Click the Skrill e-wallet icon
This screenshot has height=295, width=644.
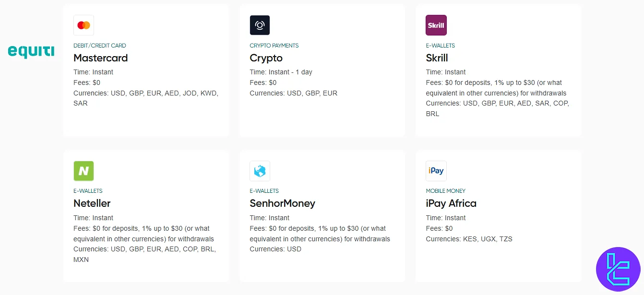pyautogui.click(x=436, y=24)
